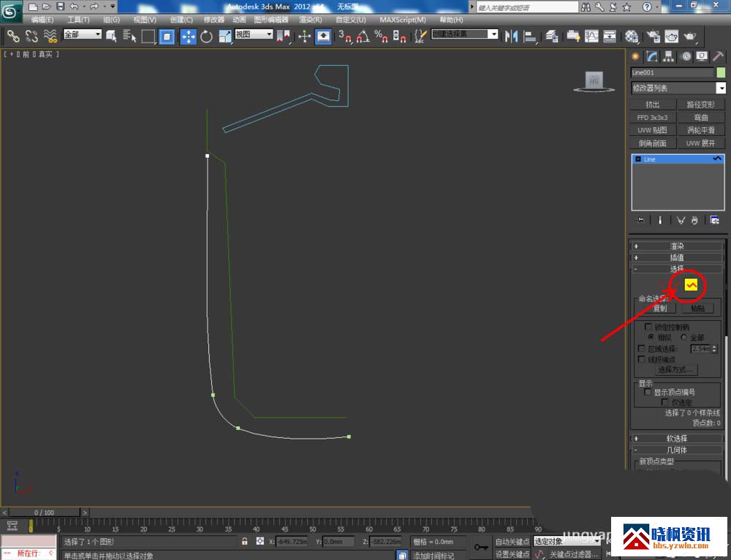Click the Bind to Space Warp tool
Viewport: 731px width, 560px height.
coord(50,36)
